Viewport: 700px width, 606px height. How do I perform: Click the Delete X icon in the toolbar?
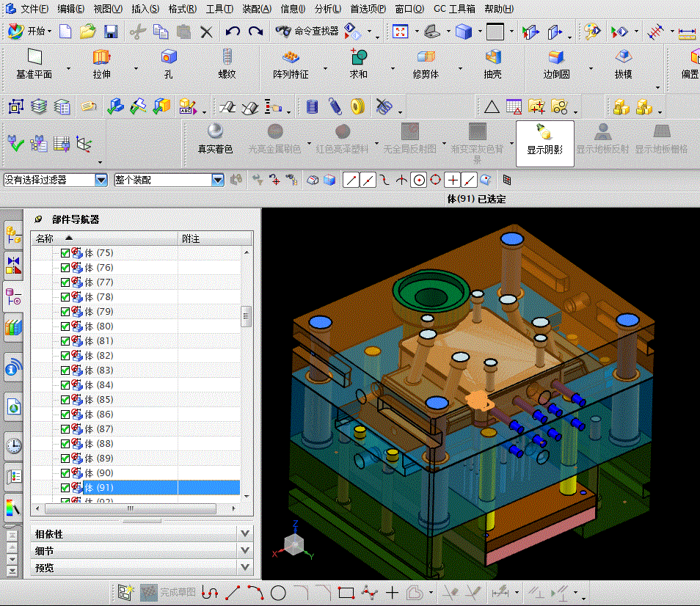click(206, 32)
